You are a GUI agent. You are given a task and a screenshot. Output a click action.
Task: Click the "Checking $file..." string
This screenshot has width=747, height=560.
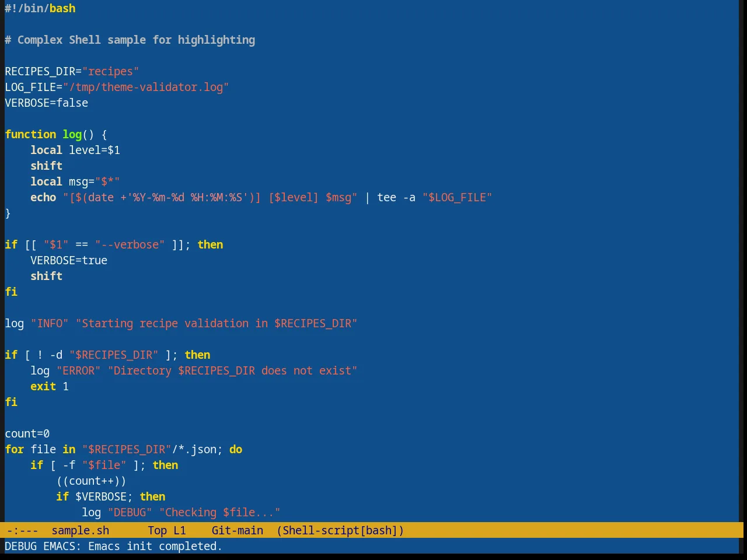pos(220,512)
